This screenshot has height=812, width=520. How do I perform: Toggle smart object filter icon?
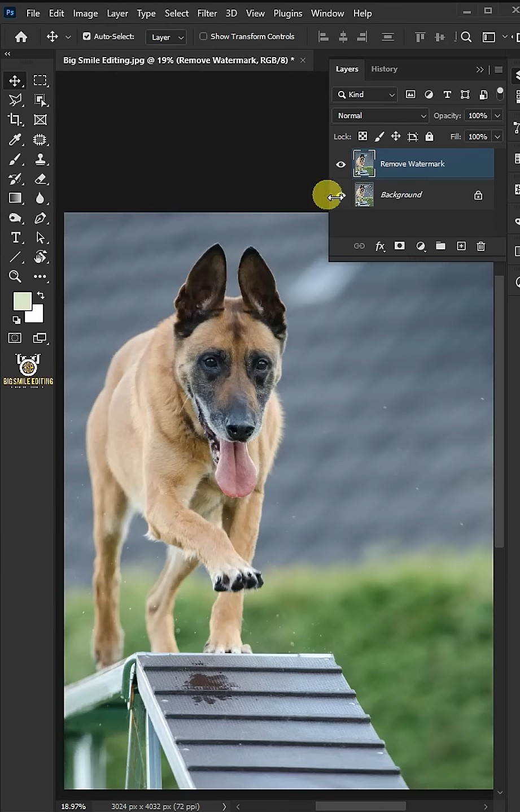tap(483, 94)
